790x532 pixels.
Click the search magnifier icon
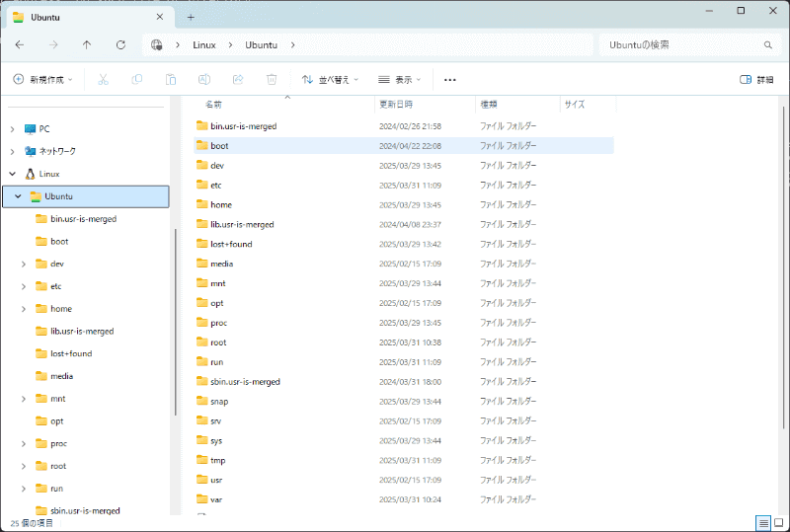tap(768, 44)
